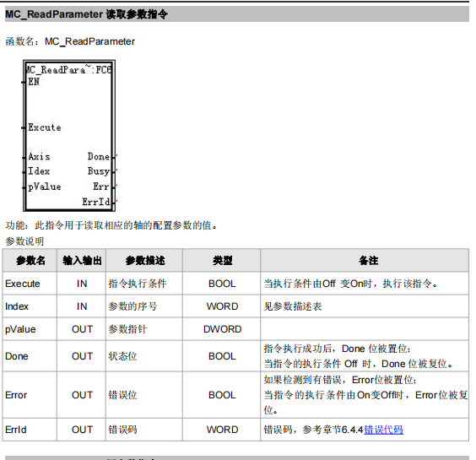The height and width of the screenshot is (460, 476).
Task: Click the function block diagram image
Action: (x=69, y=135)
